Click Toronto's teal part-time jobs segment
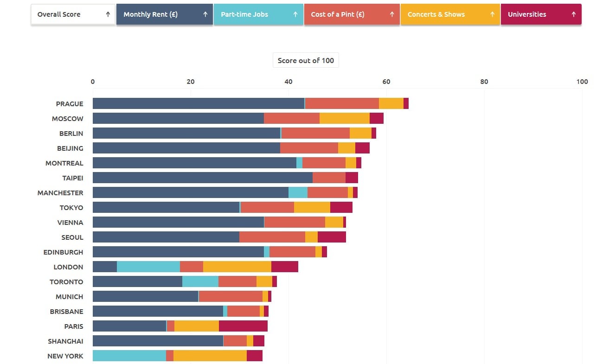The width and height of the screenshot is (609, 364). [200, 281]
